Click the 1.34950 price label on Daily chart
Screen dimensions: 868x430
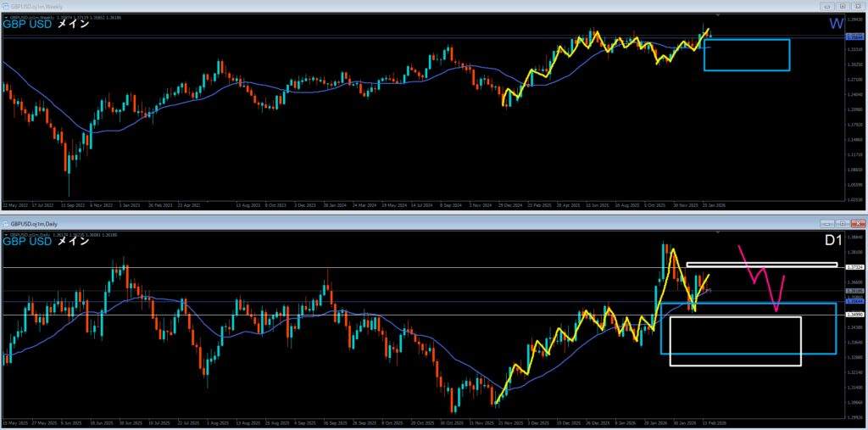(x=854, y=315)
